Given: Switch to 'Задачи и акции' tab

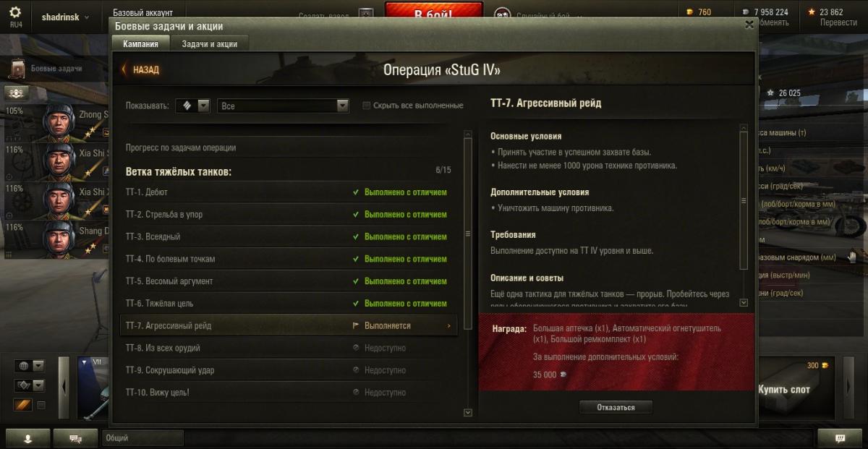Looking at the screenshot, I should (x=209, y=43).
